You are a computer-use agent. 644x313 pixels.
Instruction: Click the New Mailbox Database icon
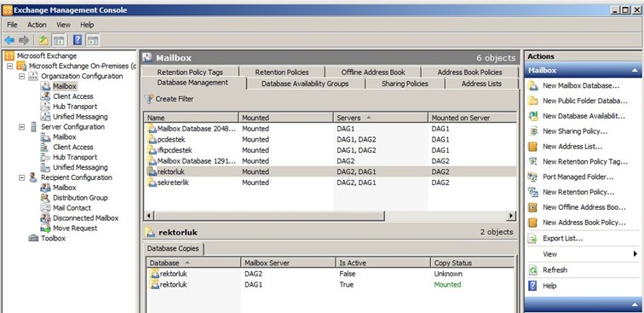pyautogui.click(x=532, y=85)
